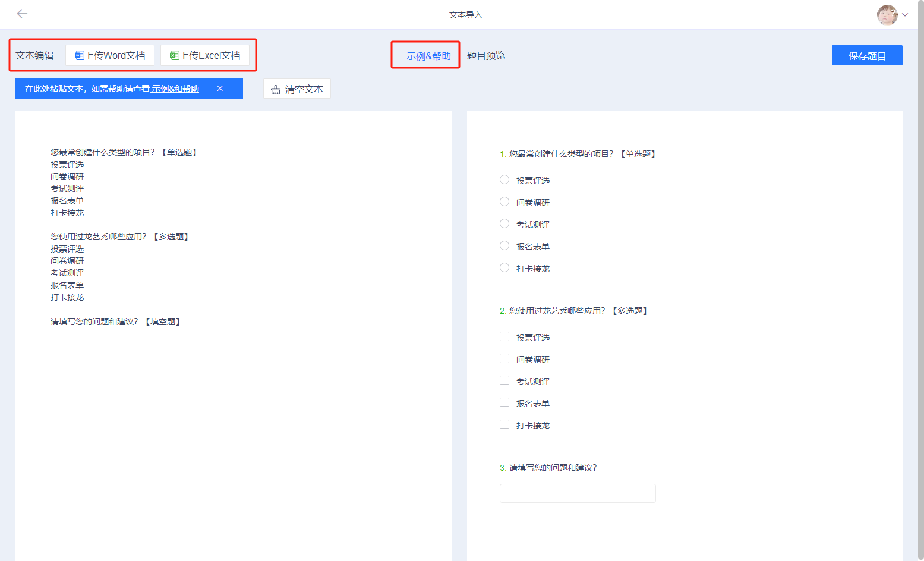Click the page's vertical scrollbar
The image size is (924, 561).
pos(921,280)
